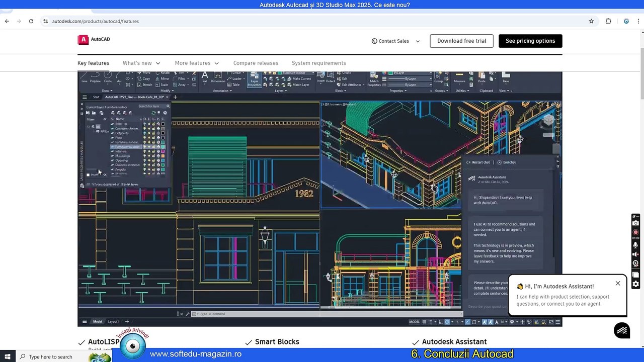Open the Contact Sales dropdown
This screenshot has width=644, height=362.
point(395,41)
